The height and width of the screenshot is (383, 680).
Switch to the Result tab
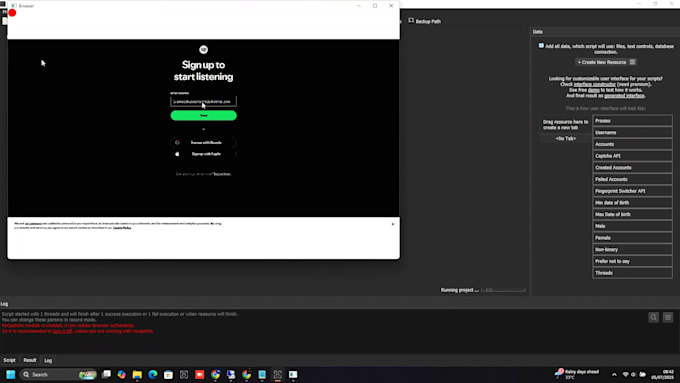[x=29, y=360]
